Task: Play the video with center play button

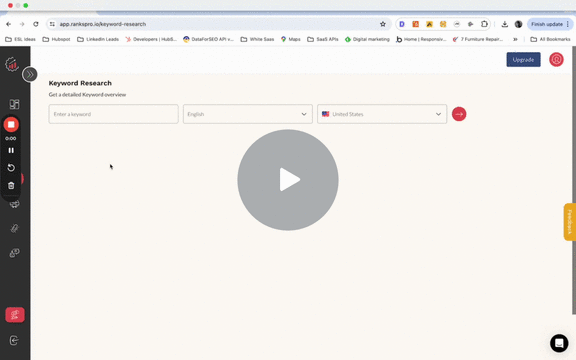Action: [x=288, y=180]
